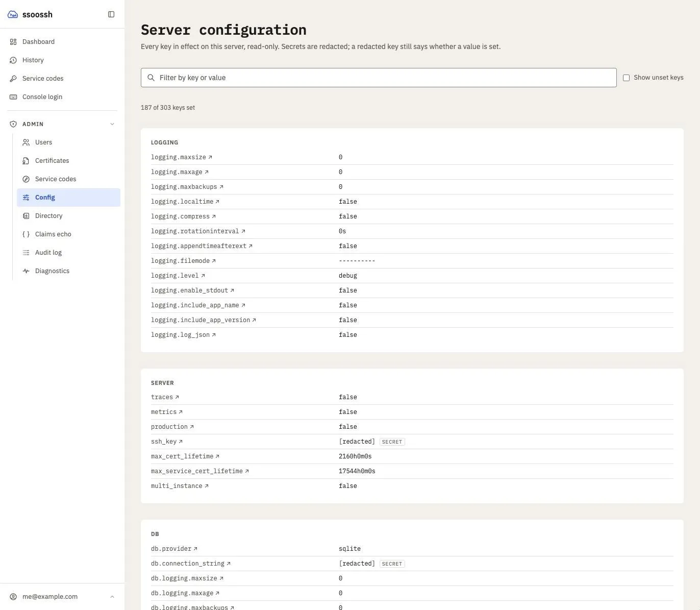Click the arrow icon next to ssh_key

click(x=181, y=442)
